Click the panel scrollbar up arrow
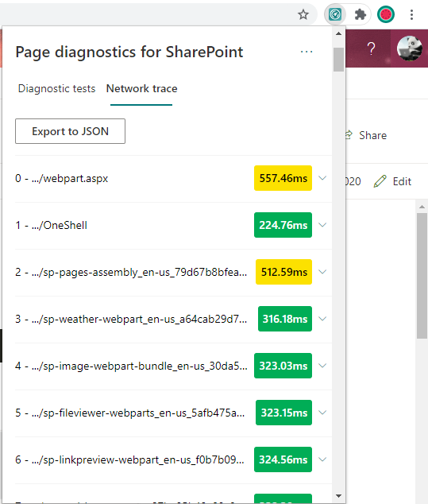Viewport: 428px width, 504px height. [x=338, y=33]
